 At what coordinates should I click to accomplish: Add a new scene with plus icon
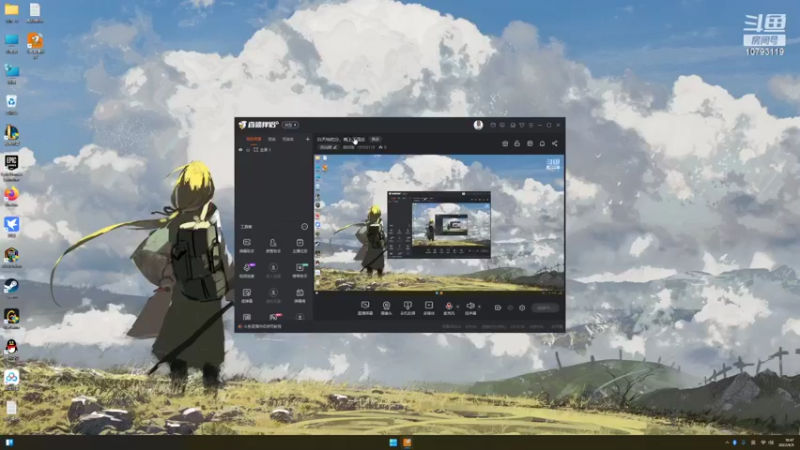(308, 139)
